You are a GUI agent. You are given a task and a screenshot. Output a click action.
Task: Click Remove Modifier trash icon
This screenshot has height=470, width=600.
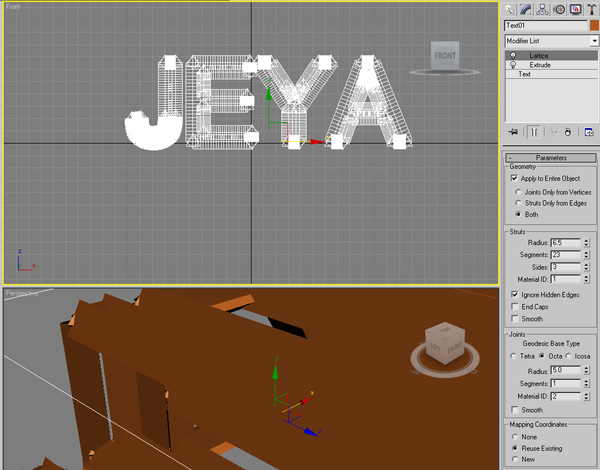(568, 132)
